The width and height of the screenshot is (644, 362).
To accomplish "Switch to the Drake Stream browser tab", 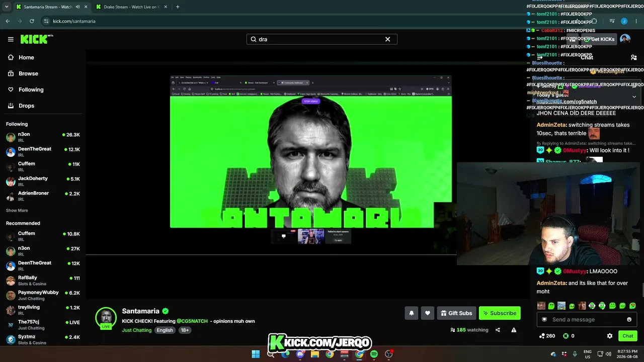I will click(132, 7).
